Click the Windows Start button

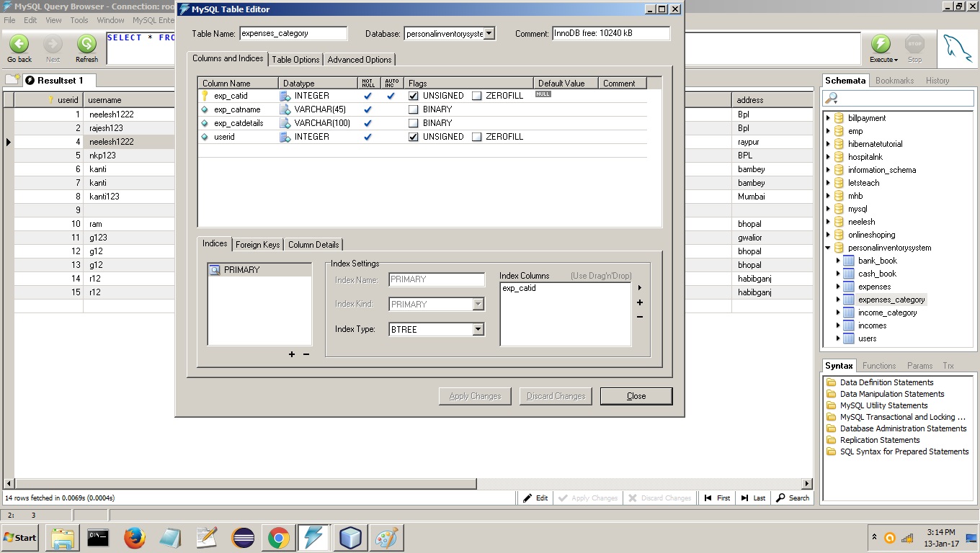(x=20, y=538)
